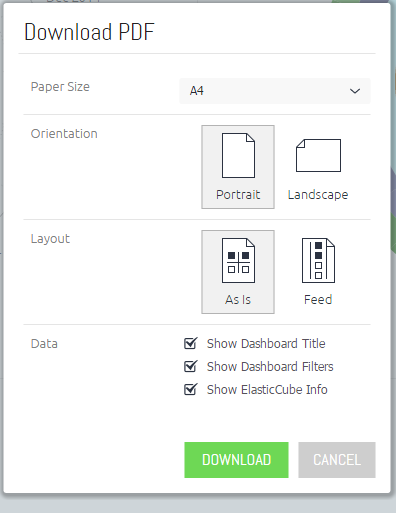Disable Show ElasticCube Info
This screenshot has width=396, height=513.
point(191,389)
